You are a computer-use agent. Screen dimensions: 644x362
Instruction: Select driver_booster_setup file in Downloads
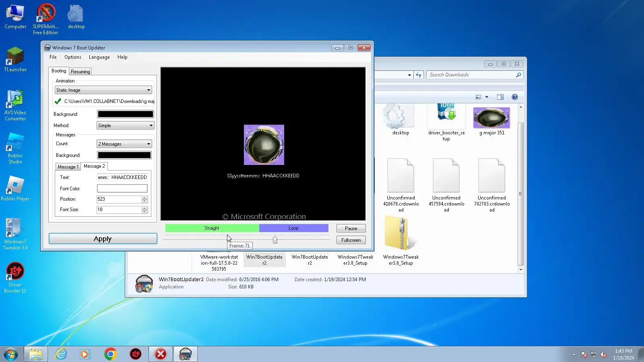click(x=446, y=123)
